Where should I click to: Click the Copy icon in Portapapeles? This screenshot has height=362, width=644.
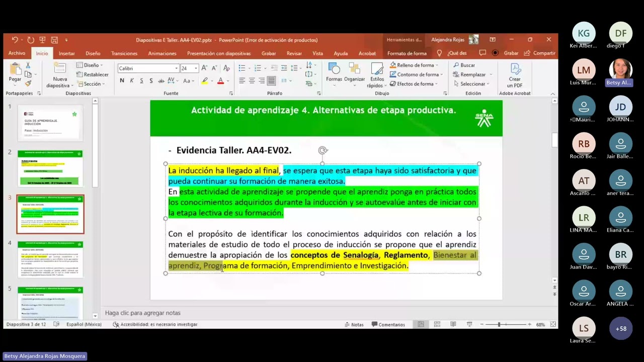point(28,74)
